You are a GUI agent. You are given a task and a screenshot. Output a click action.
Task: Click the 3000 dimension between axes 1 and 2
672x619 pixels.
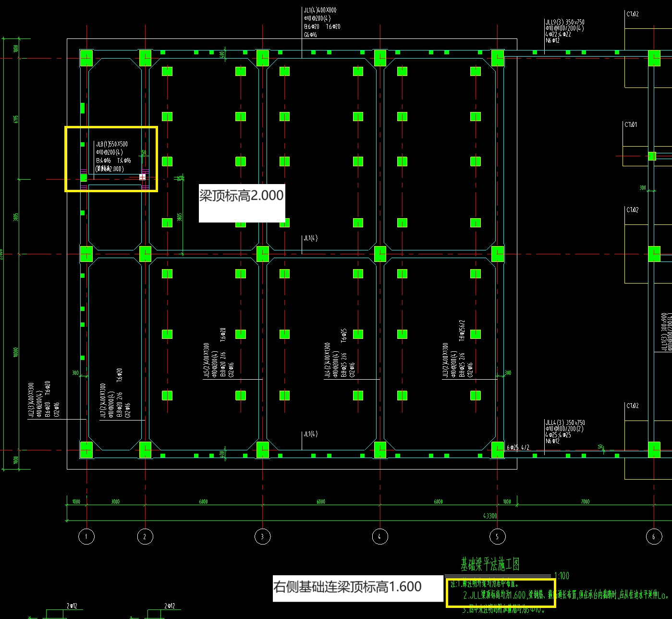tap(116, 502)
